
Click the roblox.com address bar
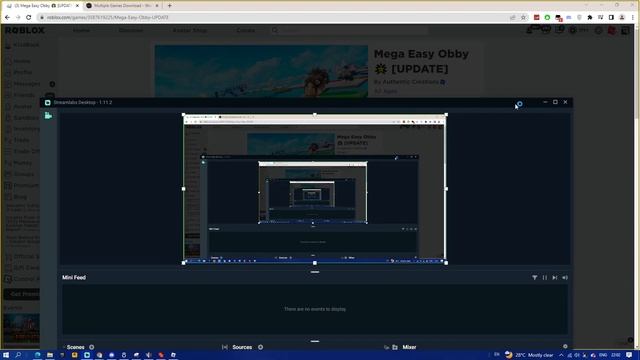[x=273, y=18]
